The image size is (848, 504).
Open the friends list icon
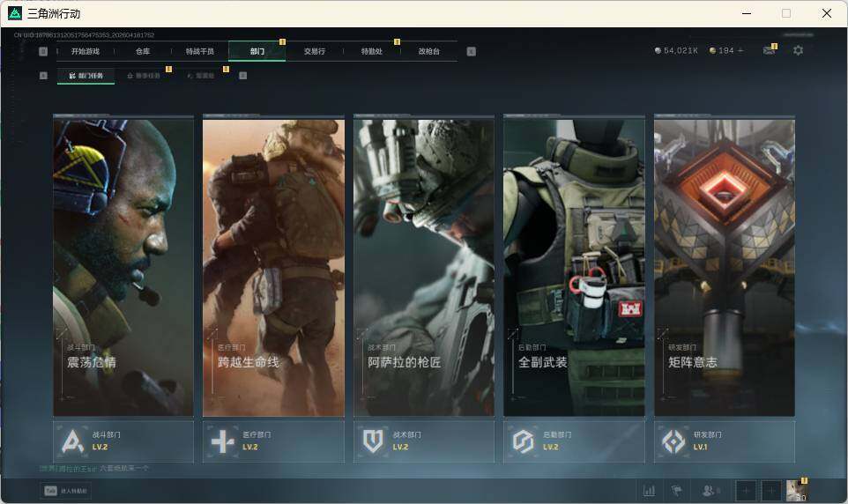[x=709, y=491]
